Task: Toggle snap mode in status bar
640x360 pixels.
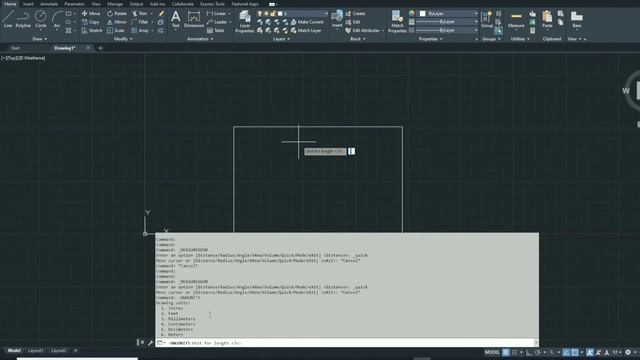Action: tap(514, 352)
